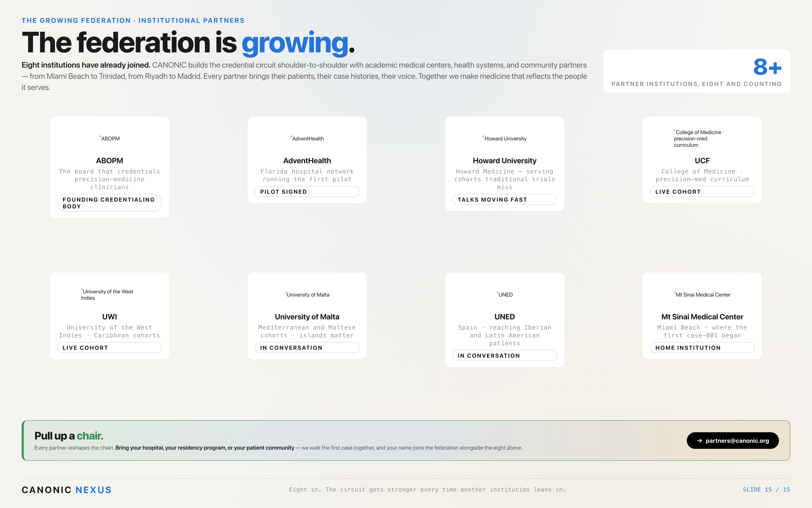Image resolution: width=812 pixels, height=508 pixels.
Task: Click the 'The federation is growing.' headline
Action: click(188, 43)
